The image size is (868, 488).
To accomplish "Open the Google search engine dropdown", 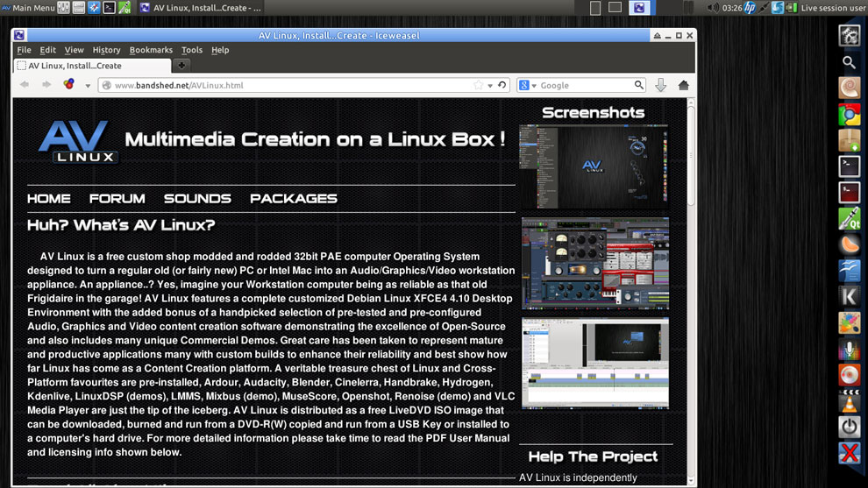I will 527,85.
